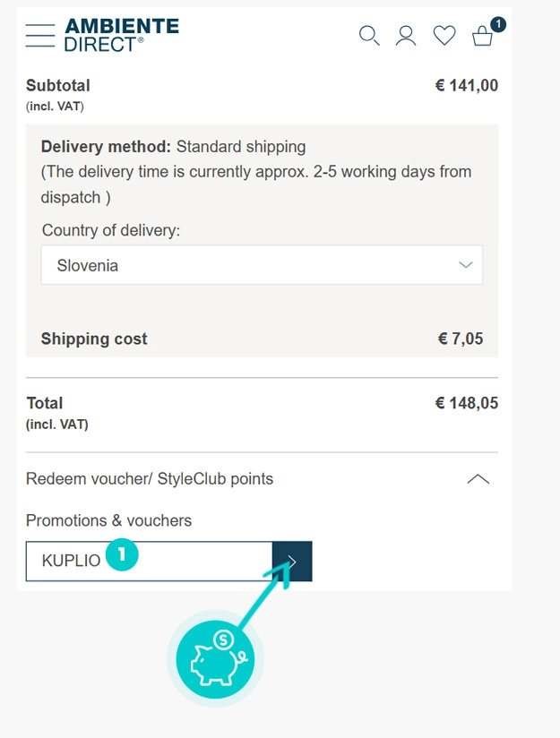560x738 pixels.
Task: Open the search magnifier icon
Action: click(369, 36)
